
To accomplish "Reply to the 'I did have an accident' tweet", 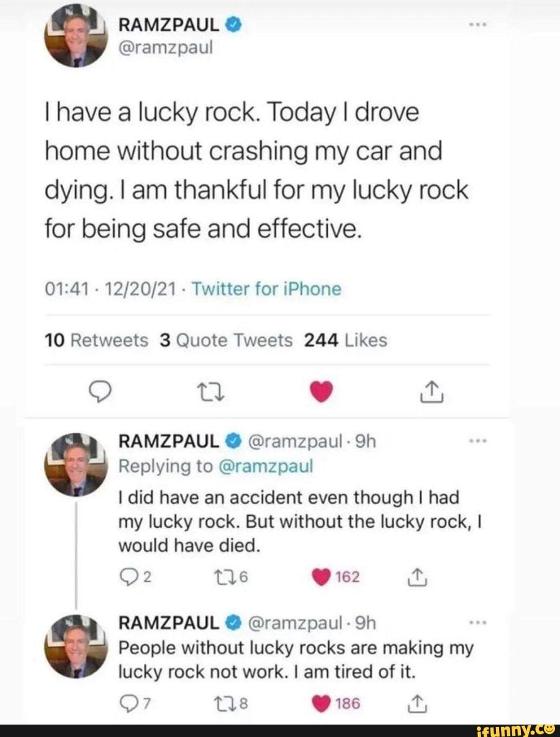I will tap(126, 577).
